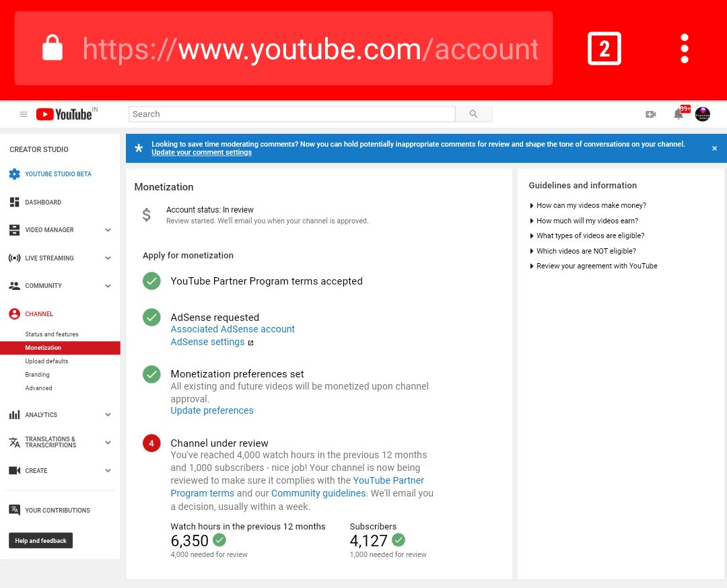Click the Dashboard icon
Screen dimensions: 727x588
click(14, 202)
